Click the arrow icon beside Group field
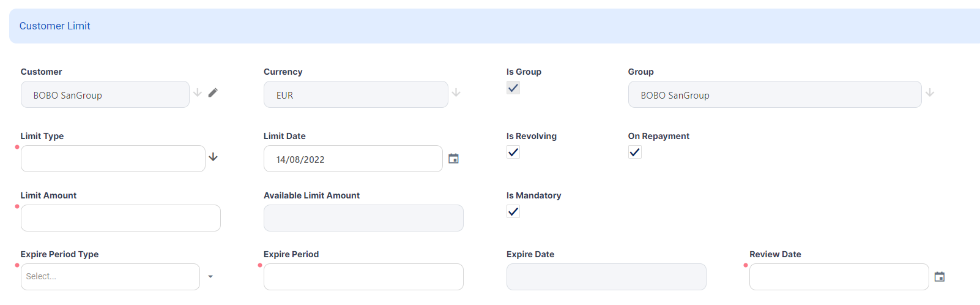Viewport: 980px width, 305px height. (x=930, y=92)
